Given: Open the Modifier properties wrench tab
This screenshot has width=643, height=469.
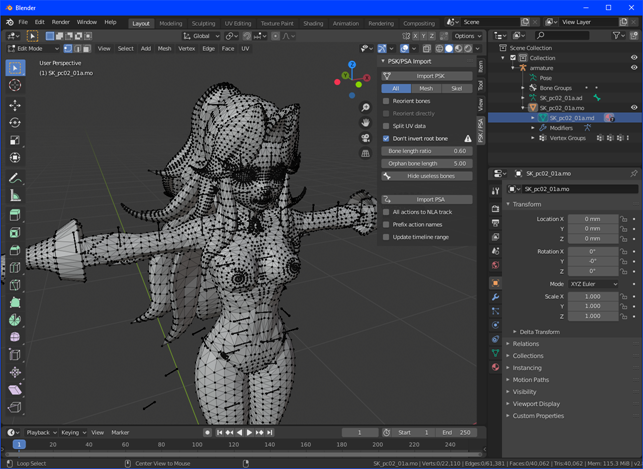Looking at the screenshot, I should click(495, 297).
